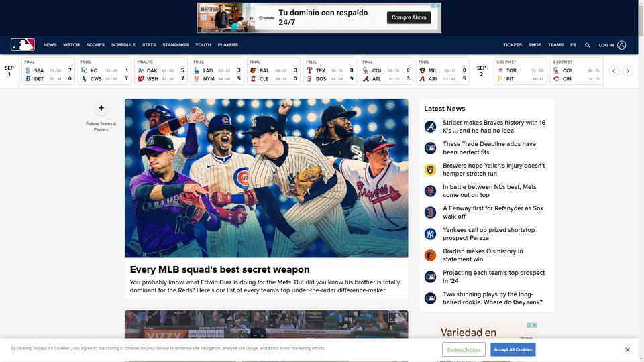Open the featured players hero image

[x=266, y=178]
